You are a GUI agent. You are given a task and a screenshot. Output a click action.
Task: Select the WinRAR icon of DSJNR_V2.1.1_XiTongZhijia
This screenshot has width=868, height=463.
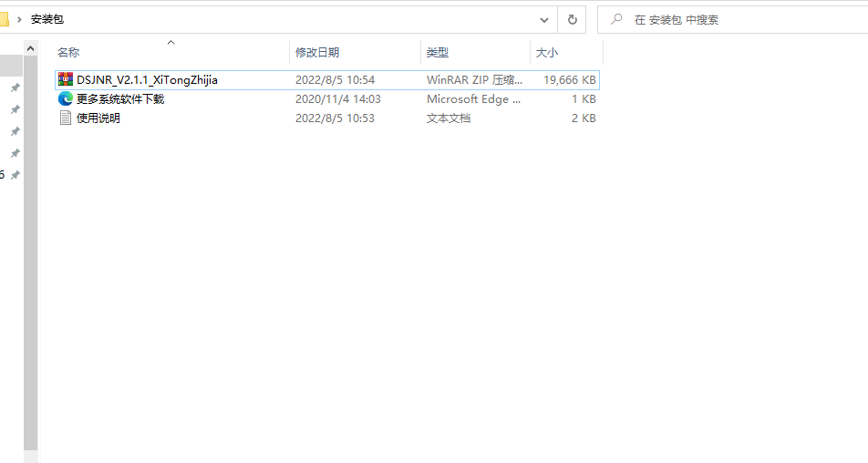coord(66,79)
